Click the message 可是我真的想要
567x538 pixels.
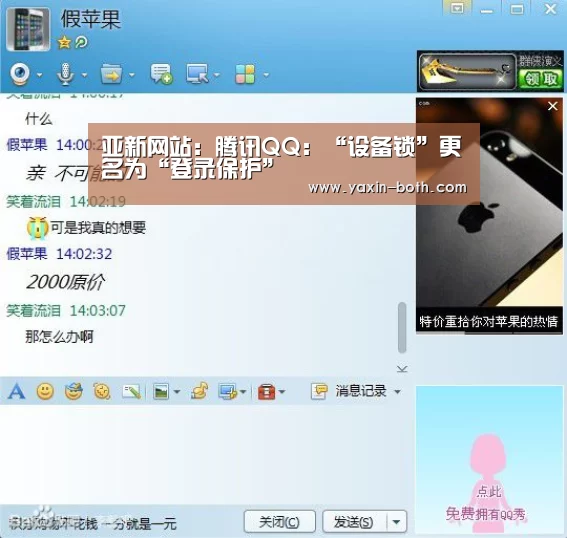click(98, 227)
